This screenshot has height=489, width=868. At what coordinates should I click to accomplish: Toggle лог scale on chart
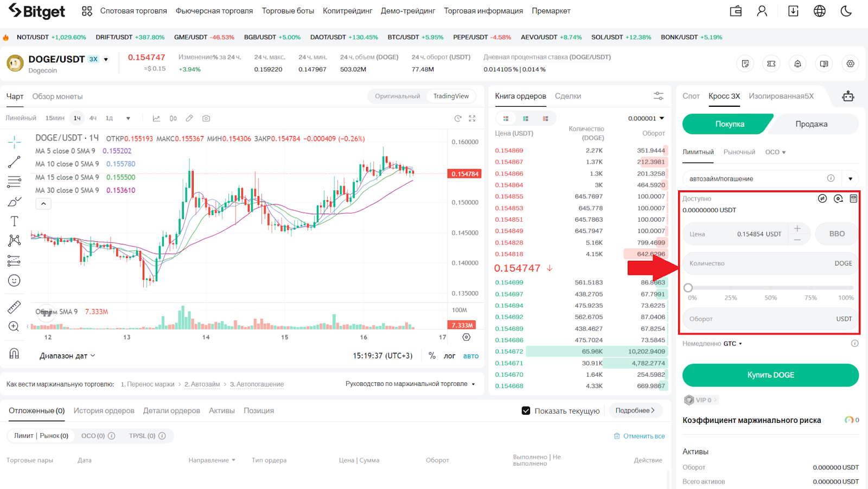coord(449,356)
